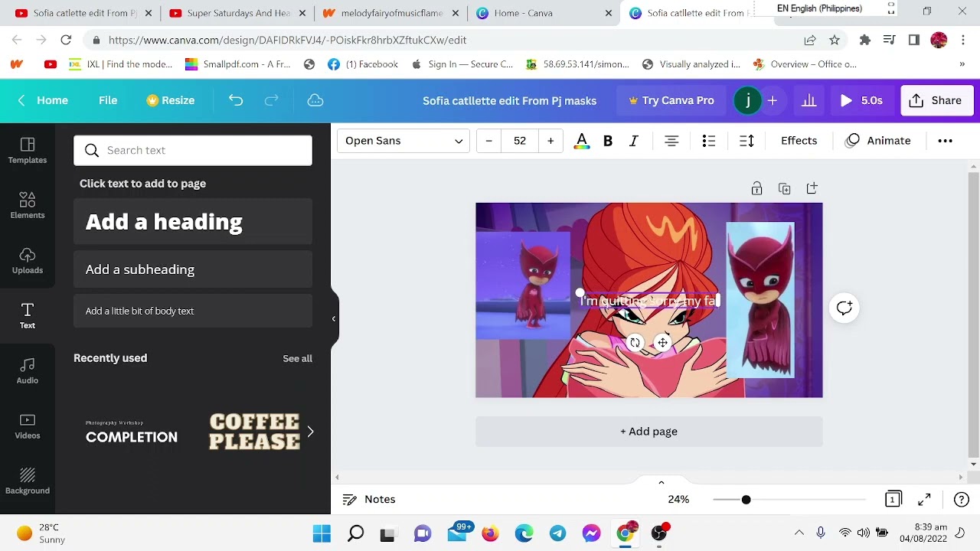
Task: Open the Notes panel
Action: click(x=369, y=500)
